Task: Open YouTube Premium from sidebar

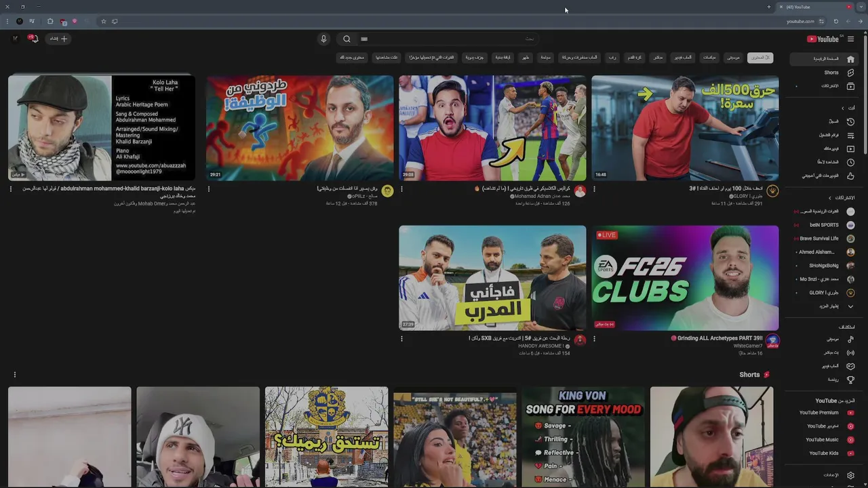Action: (x=825, y=413)
